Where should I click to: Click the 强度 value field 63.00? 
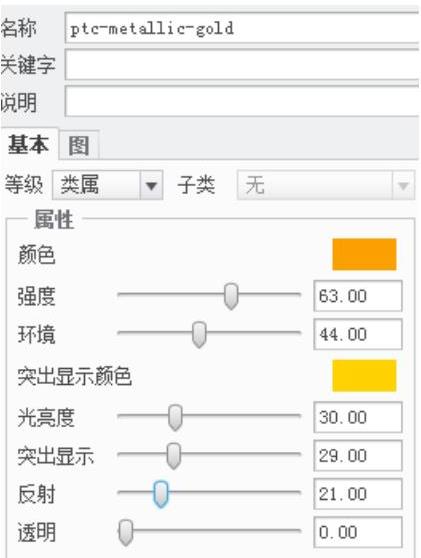(x=358, y=296)
